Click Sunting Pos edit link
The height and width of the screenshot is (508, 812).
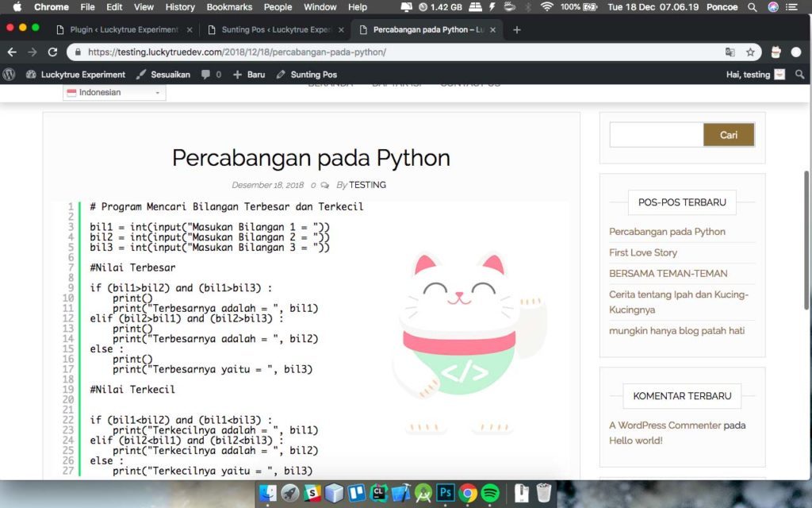tap(307, 75)
